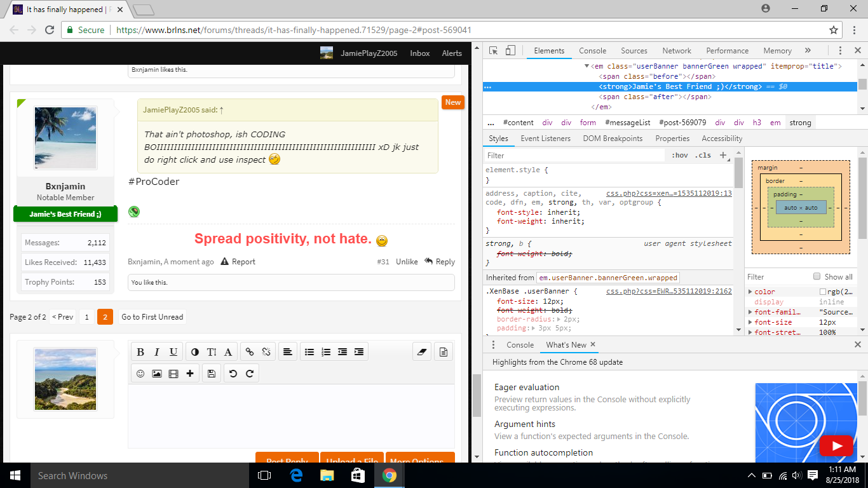Screen dimensions: 868x488
Task: Open the smilies picker in the editor
Action: (140, 374)
